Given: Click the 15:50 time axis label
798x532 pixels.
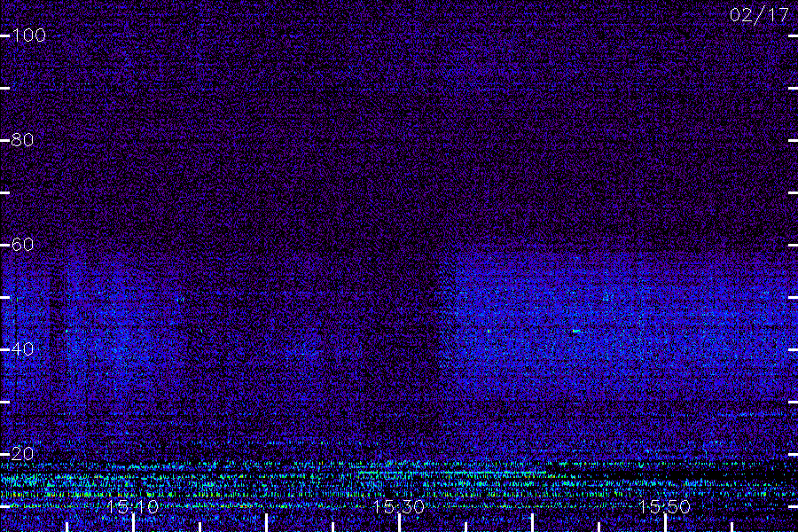Looking at the screenshot, I should [x=665, y=507].
